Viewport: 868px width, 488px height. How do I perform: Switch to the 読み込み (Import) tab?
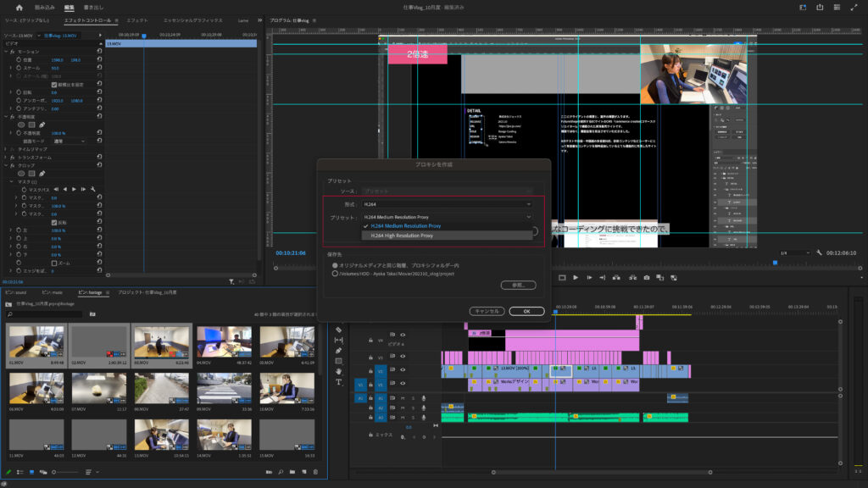(45, 7)
